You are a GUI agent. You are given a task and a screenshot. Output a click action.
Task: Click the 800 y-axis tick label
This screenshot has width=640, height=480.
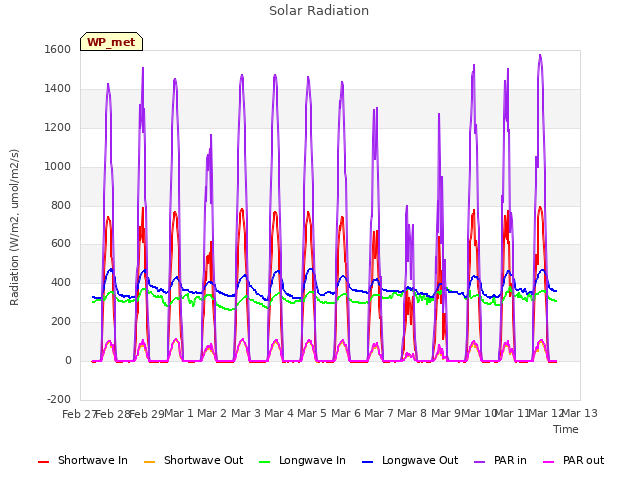61,205
